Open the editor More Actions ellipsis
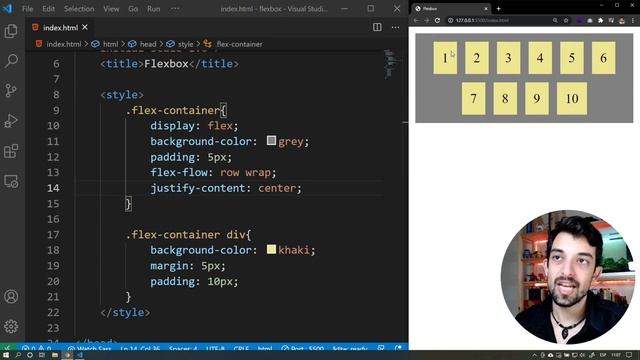The height and width of the screenshot is (360, 640). [x=396, y=27]
